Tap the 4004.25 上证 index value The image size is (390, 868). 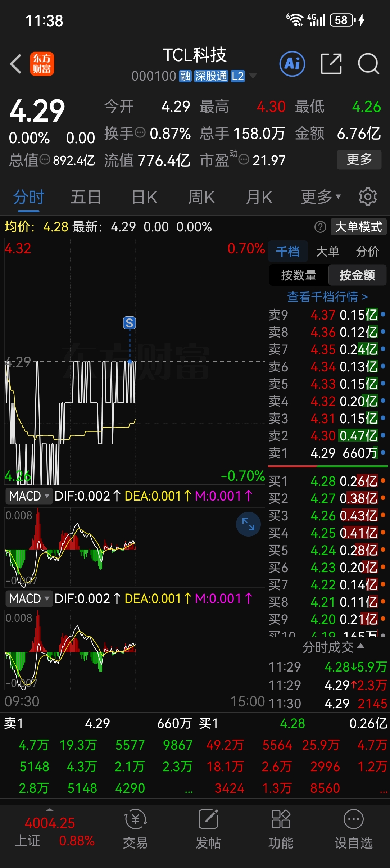pyautogui.click(x=50, y=823)
